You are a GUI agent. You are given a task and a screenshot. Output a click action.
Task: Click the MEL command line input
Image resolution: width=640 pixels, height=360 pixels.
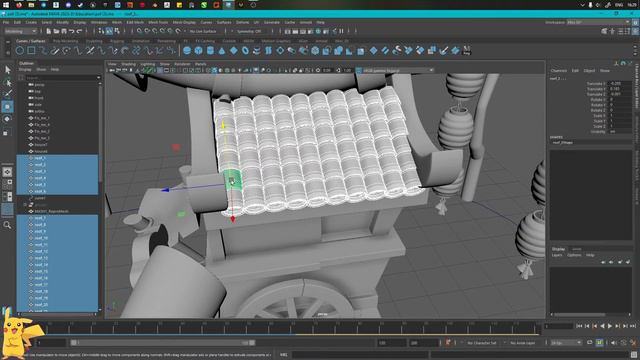pyautogui.click(x=359, y=355)
